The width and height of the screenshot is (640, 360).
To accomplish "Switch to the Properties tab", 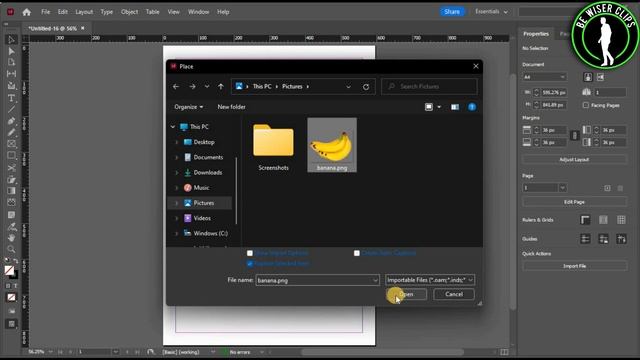I will [536, 34].
